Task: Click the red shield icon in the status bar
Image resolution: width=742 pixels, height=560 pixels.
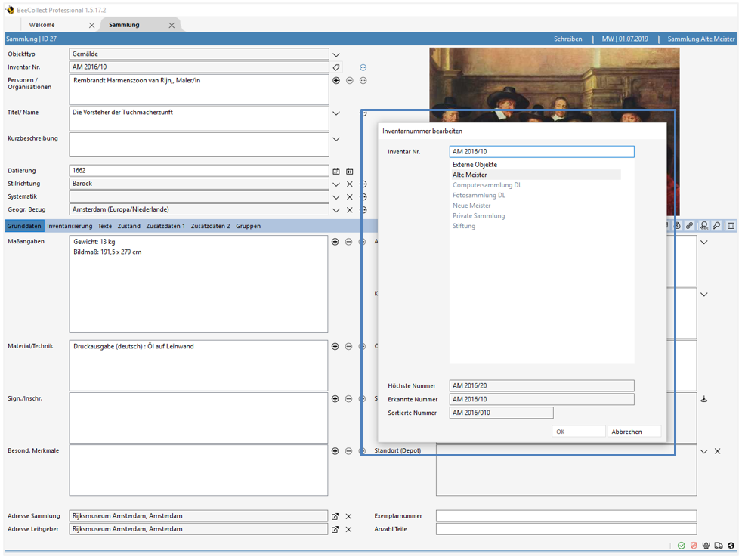Action: (x=694, y=545)
